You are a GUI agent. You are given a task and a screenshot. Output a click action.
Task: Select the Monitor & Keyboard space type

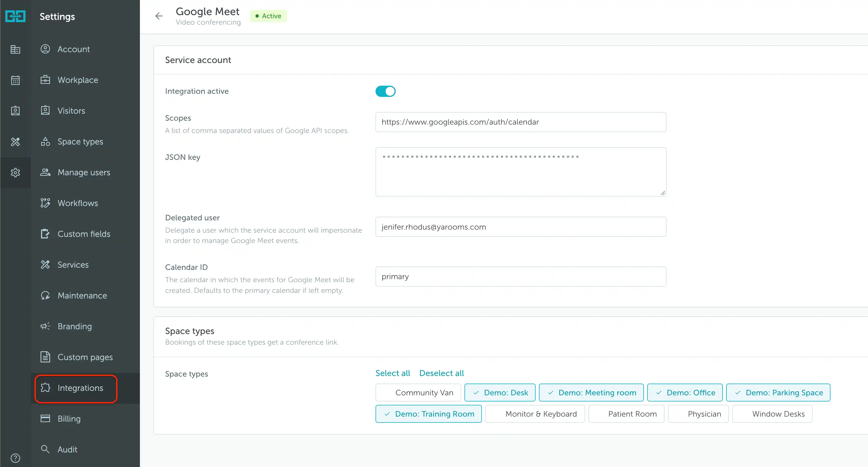pos(535,414)
